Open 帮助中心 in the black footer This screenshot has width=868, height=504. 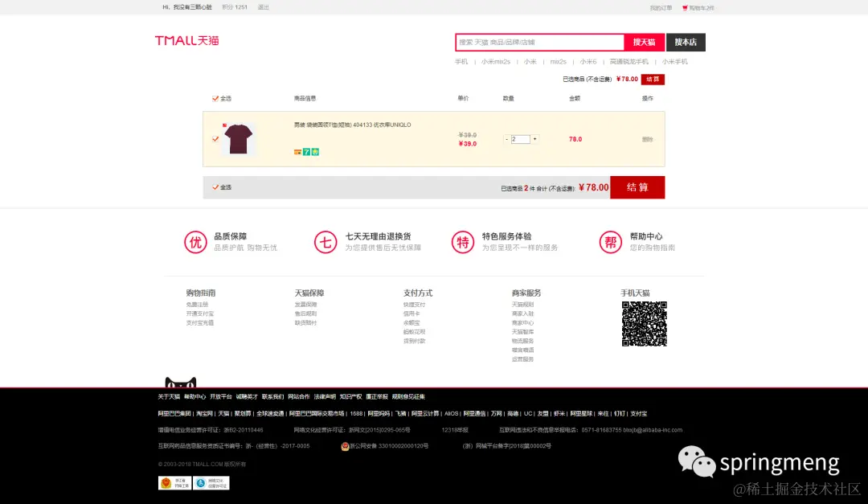pyautogui.click(x=194, y=396)
